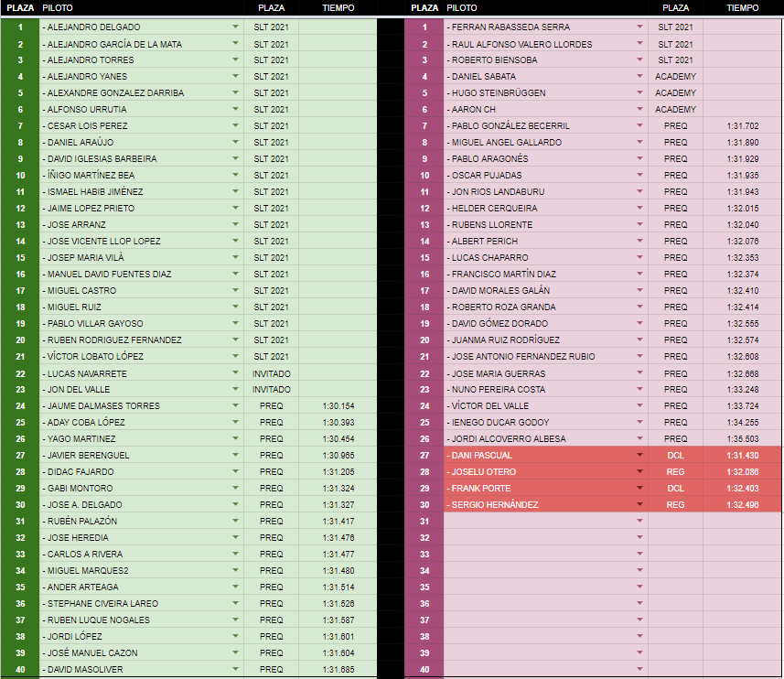Select ACADEMY cell in AARON CH row

(x=675, y=110)
